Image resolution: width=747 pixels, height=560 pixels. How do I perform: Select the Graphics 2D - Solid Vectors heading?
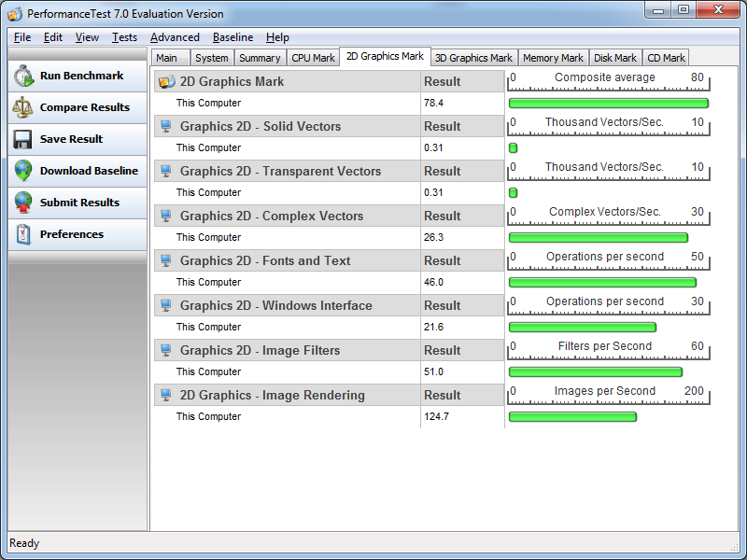(261, 126)
